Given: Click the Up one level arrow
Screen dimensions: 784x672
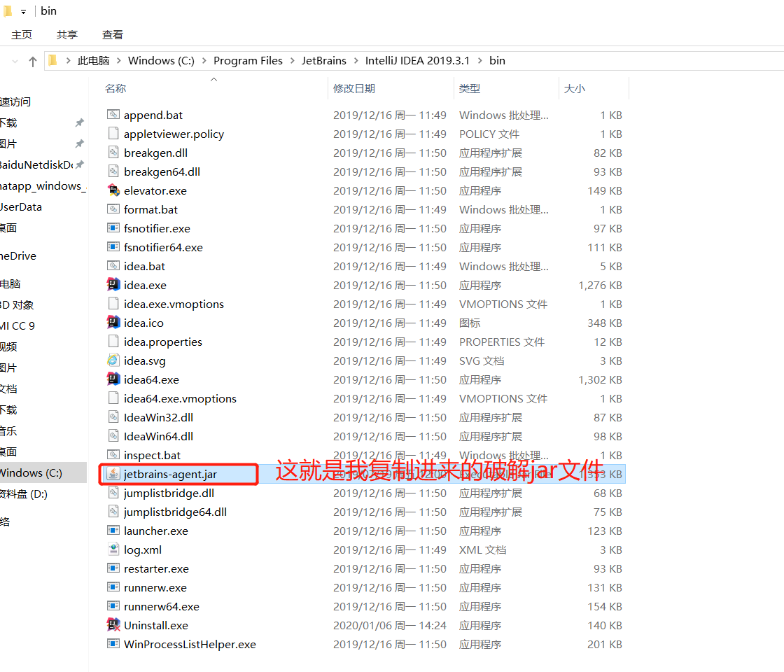Looking at the screenshot, I should point(32,62).
